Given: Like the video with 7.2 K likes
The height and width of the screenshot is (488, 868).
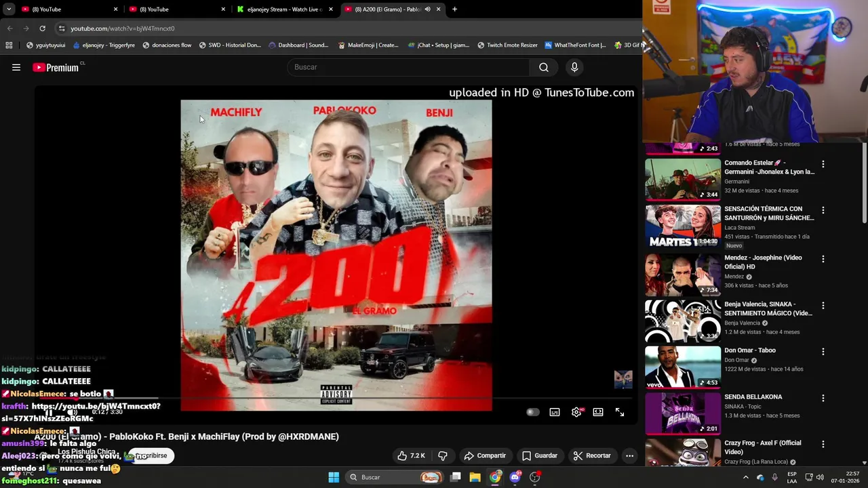Looking at the screenshot, I should coord(411,455).
